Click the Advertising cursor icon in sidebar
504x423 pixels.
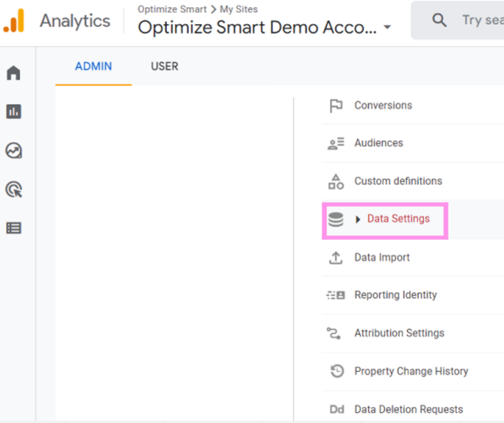pyautogui.click(x=14, y=190)
